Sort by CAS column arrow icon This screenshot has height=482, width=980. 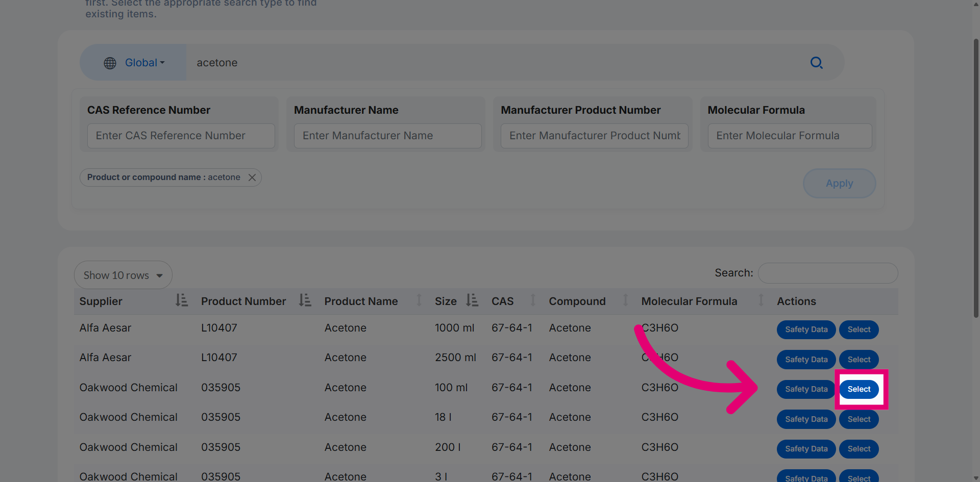click(x=533, y=300)
